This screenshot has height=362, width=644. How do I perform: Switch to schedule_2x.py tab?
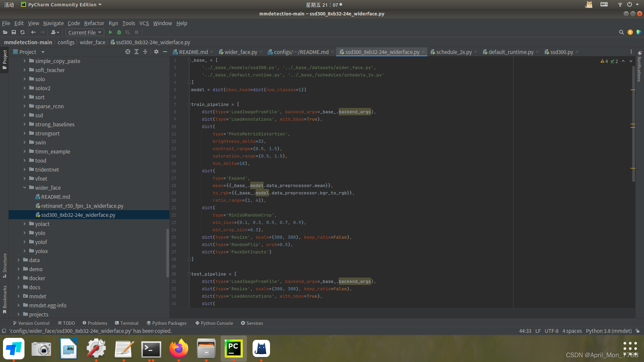click(453, 52)
